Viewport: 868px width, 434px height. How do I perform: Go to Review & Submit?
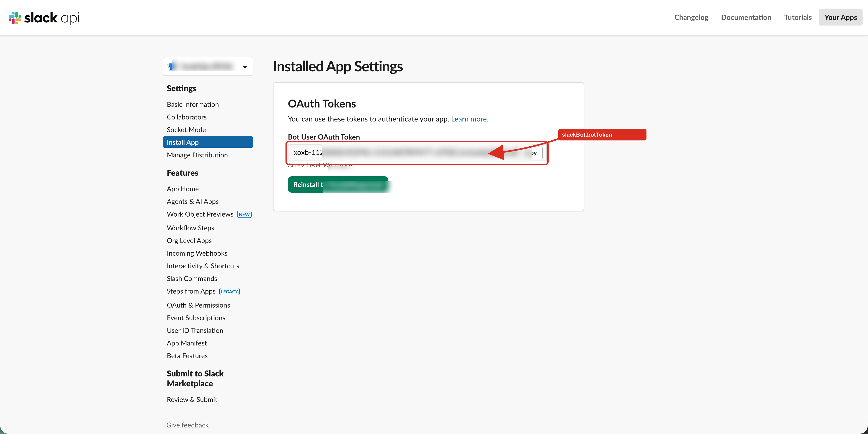(x=192, y=400)
